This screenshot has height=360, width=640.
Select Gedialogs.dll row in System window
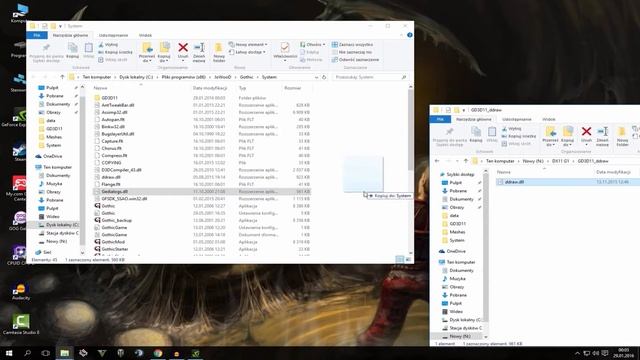click(202, 191)
